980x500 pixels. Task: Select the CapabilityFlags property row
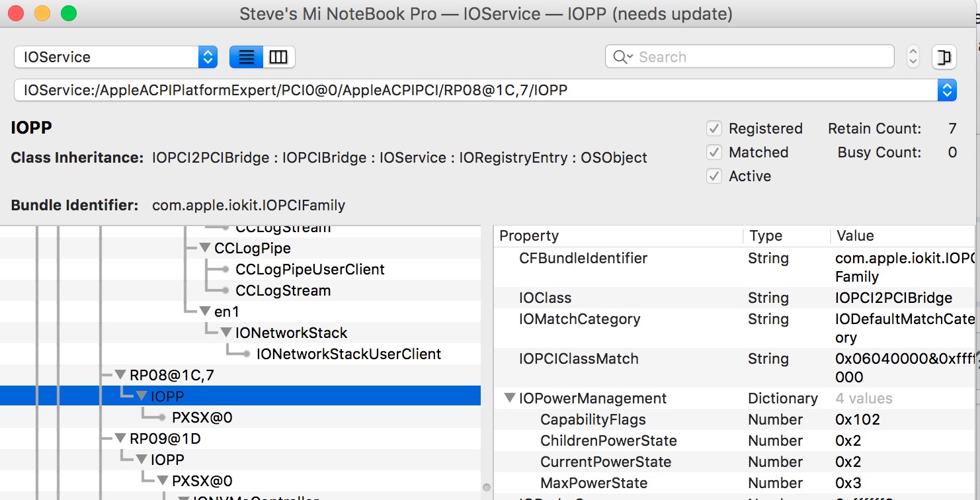click(734, 419)
